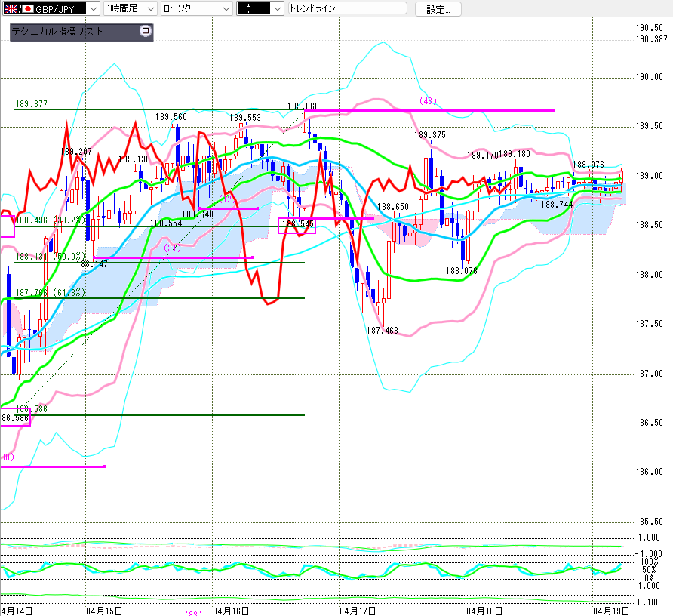Click the 188.00 price axis value
This screenshot has width=673, height=616.
point(650,275)
